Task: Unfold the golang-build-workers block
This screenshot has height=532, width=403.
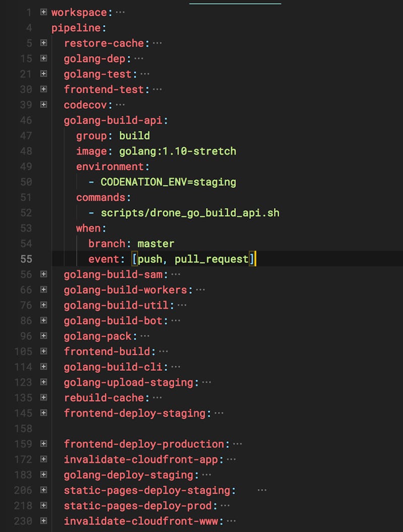Action: (x=43, y=290)
